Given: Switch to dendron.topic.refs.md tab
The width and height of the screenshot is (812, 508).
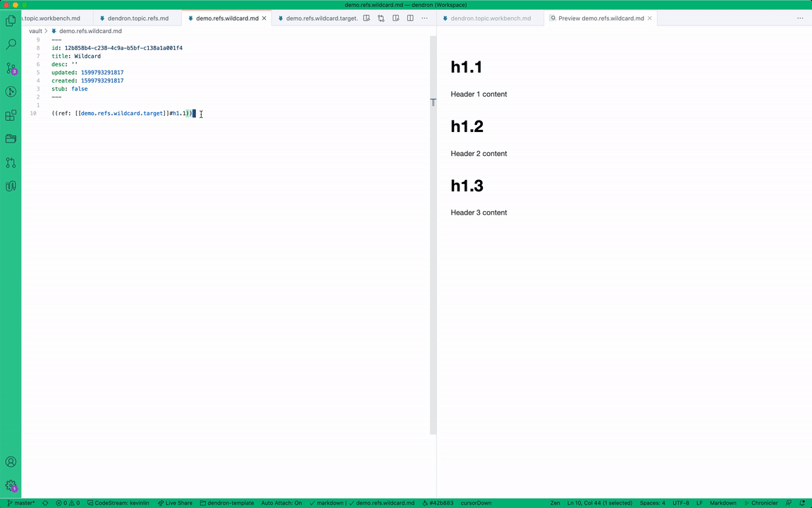Looking at the screenshot, I should click(x=137, y=18).
